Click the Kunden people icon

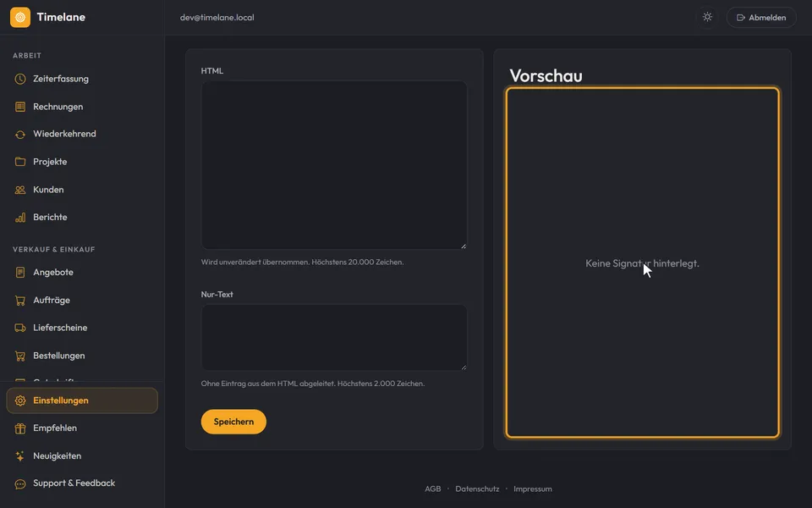click(20, 190)
